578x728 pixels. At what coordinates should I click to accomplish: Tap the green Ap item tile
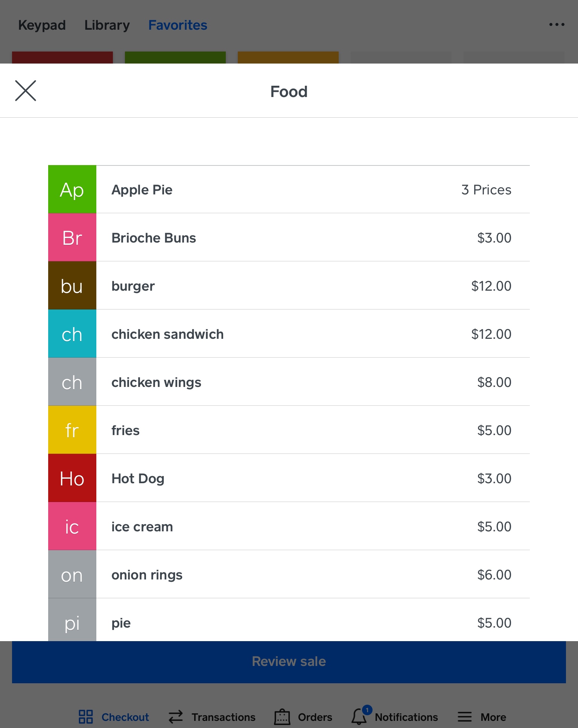[72, 190]
